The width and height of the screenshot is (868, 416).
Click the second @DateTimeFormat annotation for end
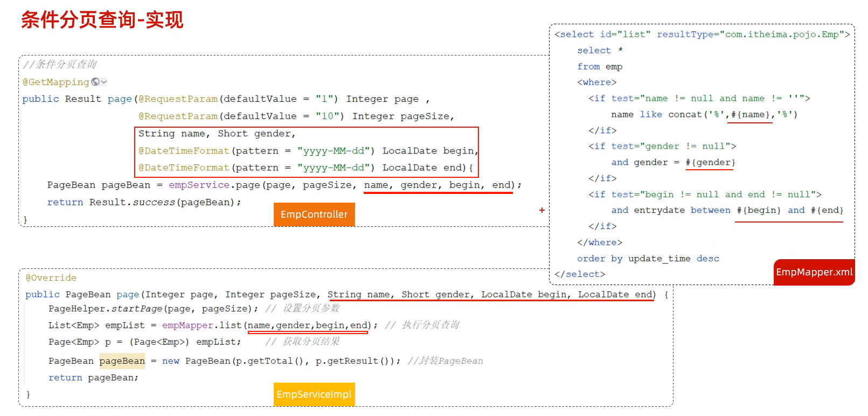click(x=184, y=168)
